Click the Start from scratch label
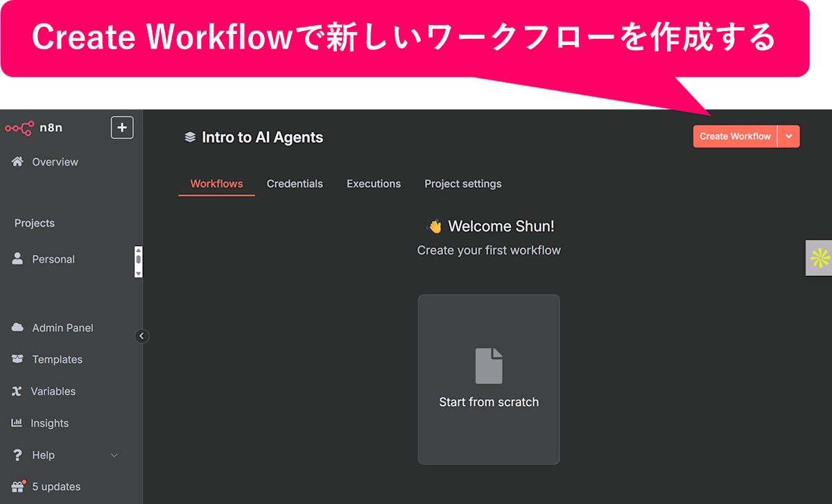Image resolution: width=832 pixels, height=504 pixels. tap(489, 402)
